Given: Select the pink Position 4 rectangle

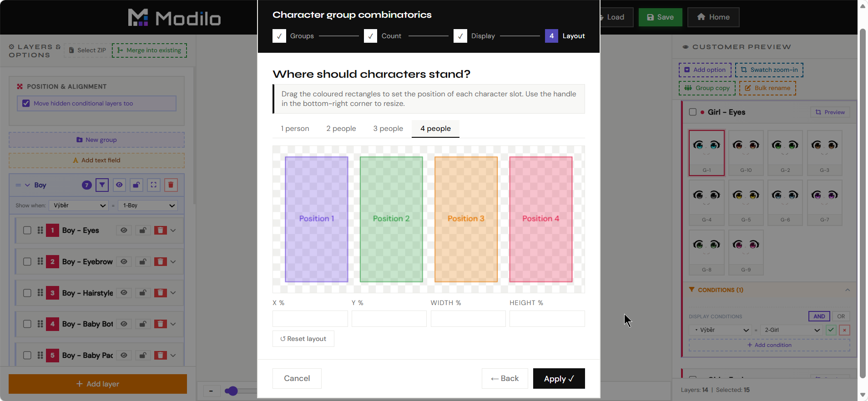Looking at the screenshot, I should click(540, 219).
